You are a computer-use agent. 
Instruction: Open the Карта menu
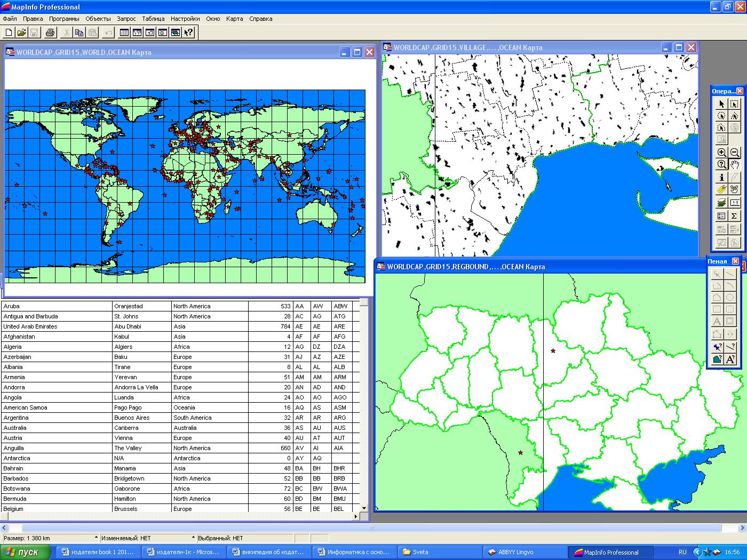(234, 19)
